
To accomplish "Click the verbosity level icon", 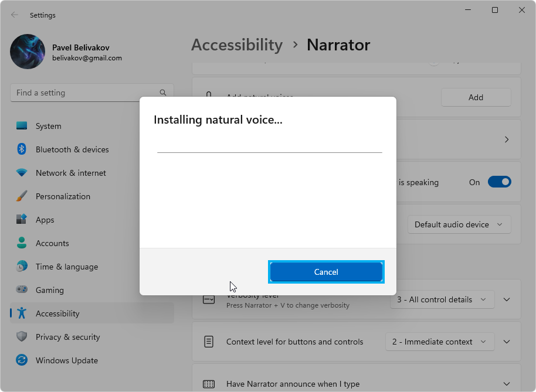I will coord(209,299).
